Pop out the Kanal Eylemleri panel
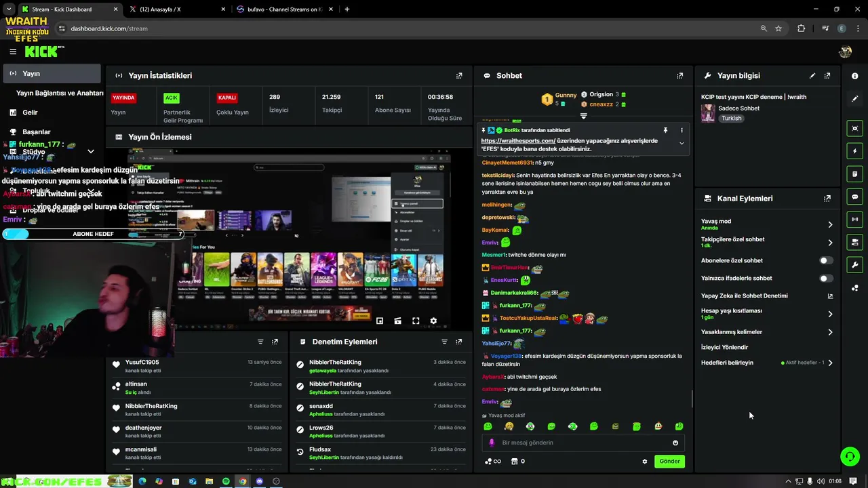Screen dimensions: 868x488 pos(827,199)
